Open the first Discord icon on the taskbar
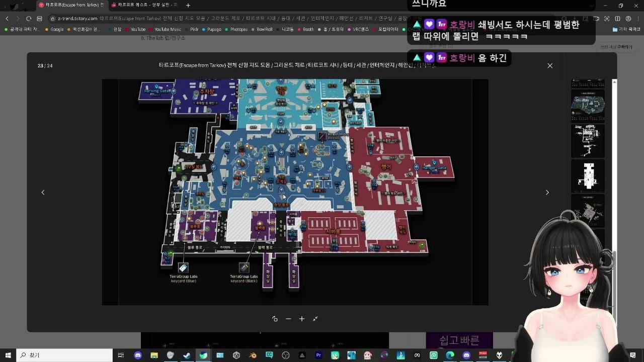Screen dimensions: 644x362 click(x=138, y=355)
